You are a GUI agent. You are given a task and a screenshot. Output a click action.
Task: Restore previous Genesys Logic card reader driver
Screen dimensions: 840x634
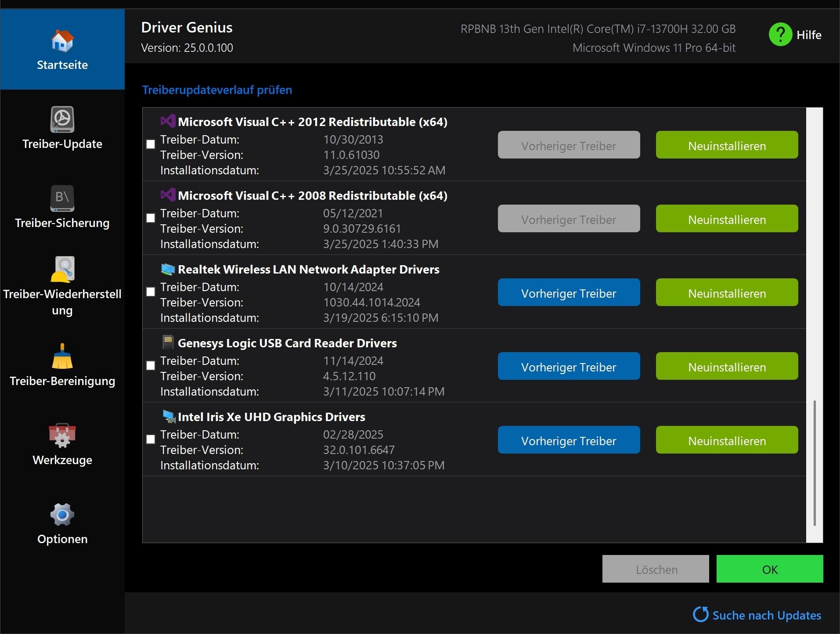tap(569, 366)
